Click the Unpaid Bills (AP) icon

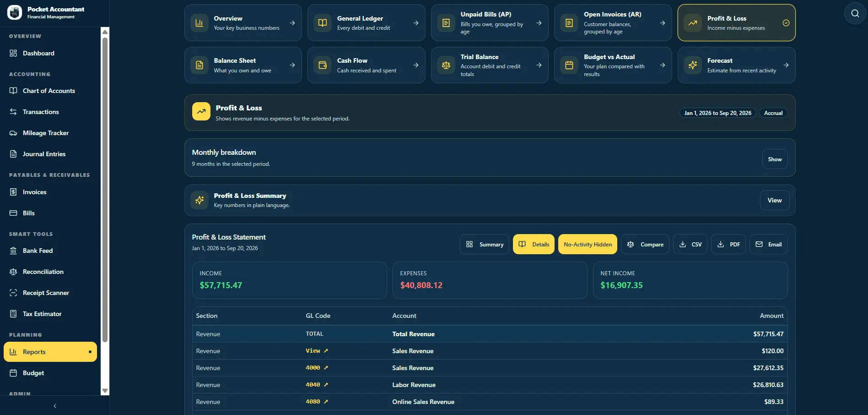pyautogui.click(x=446, y=23)
